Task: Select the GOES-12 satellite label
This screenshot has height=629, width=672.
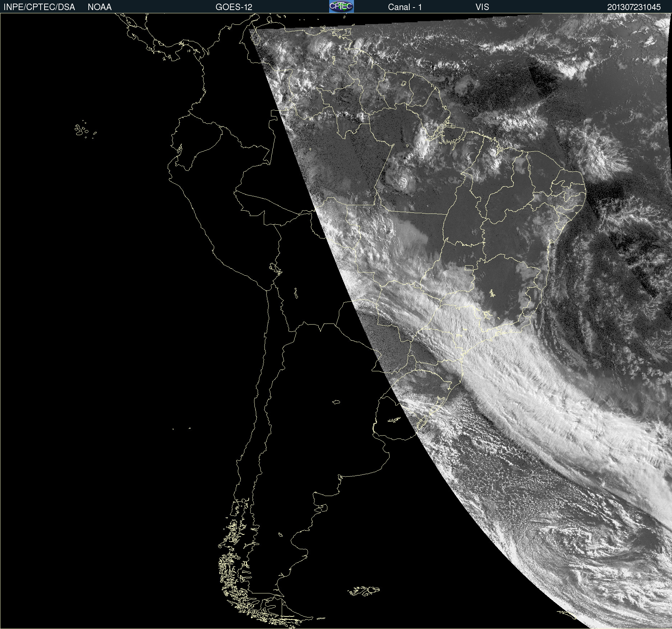Action: 234,7
